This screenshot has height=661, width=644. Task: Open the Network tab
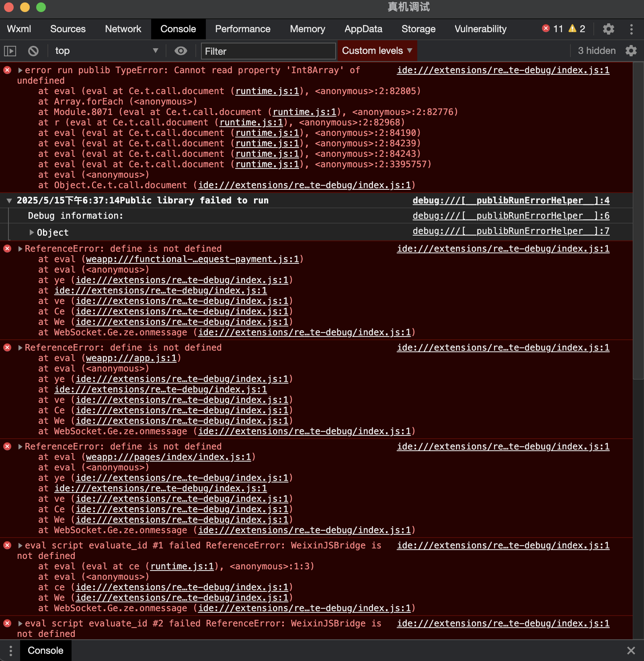pos(123,29)
